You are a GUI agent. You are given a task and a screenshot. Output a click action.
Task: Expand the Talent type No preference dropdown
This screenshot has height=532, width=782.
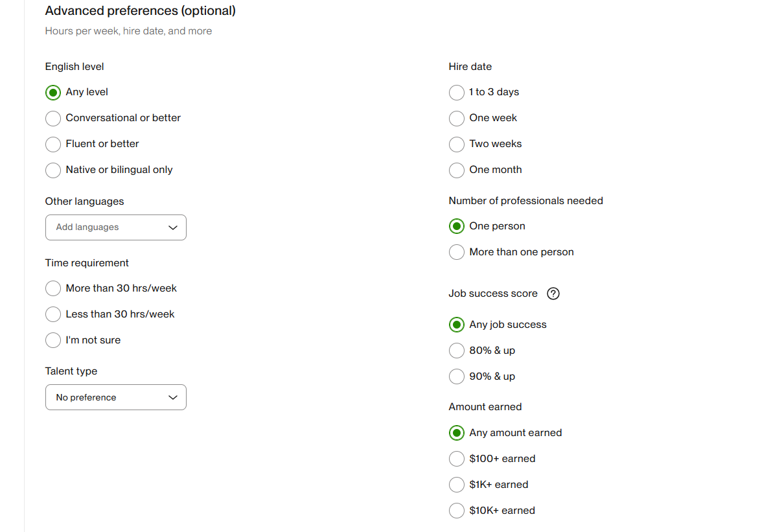pos(116,397)
